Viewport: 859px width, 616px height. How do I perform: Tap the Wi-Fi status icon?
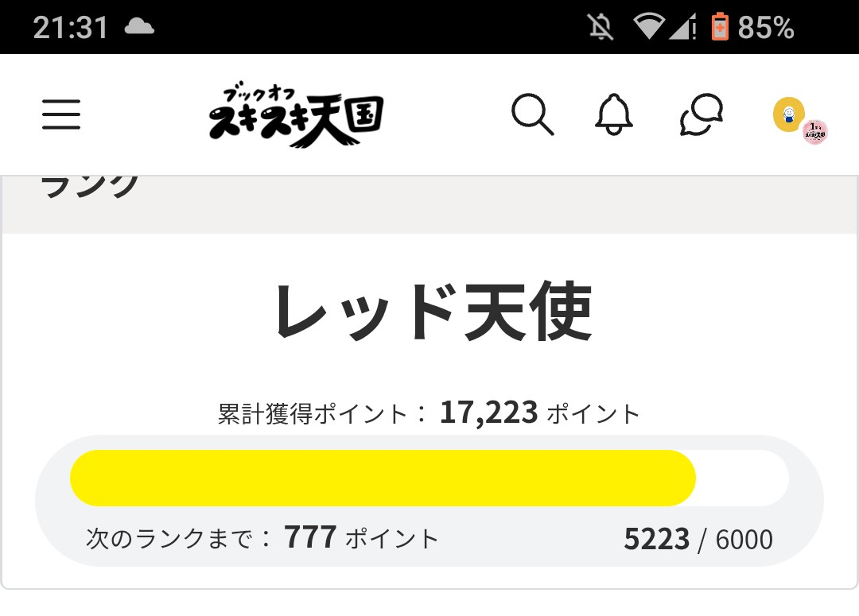click(x=649, y=27)
